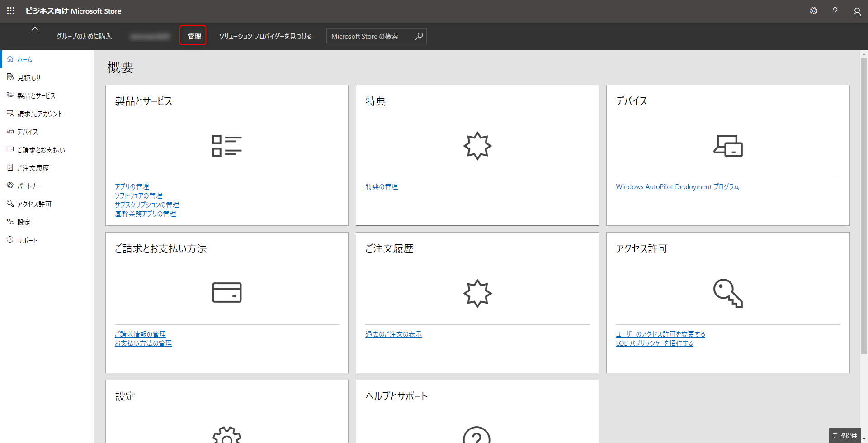
Task: Select the ホーム home icon in the sidebar
Action: (10, 59)
